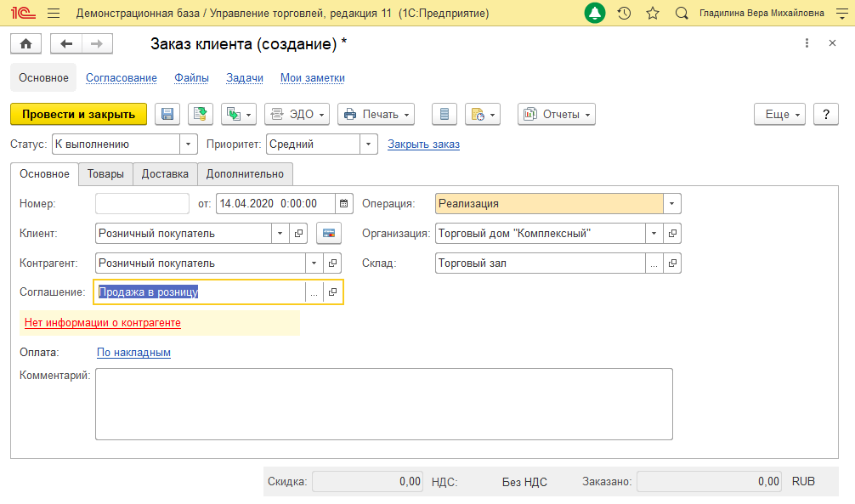This screenshot has height=504, width=855.
Task: Open the form's three-dot options menu
Action: [x=807, y=43]
